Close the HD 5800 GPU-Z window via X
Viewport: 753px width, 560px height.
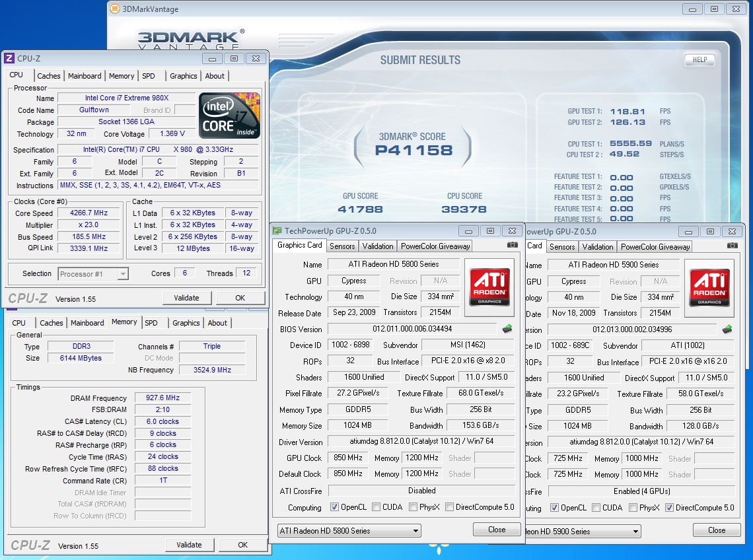[x=512, y=231]
